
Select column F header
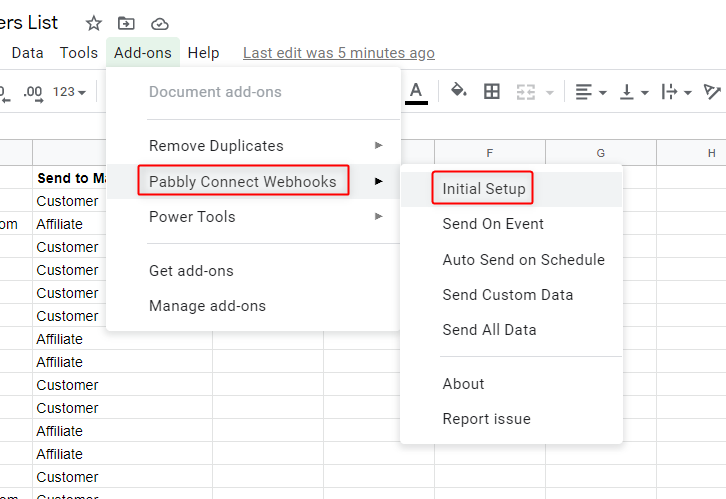tap(490, 153)
